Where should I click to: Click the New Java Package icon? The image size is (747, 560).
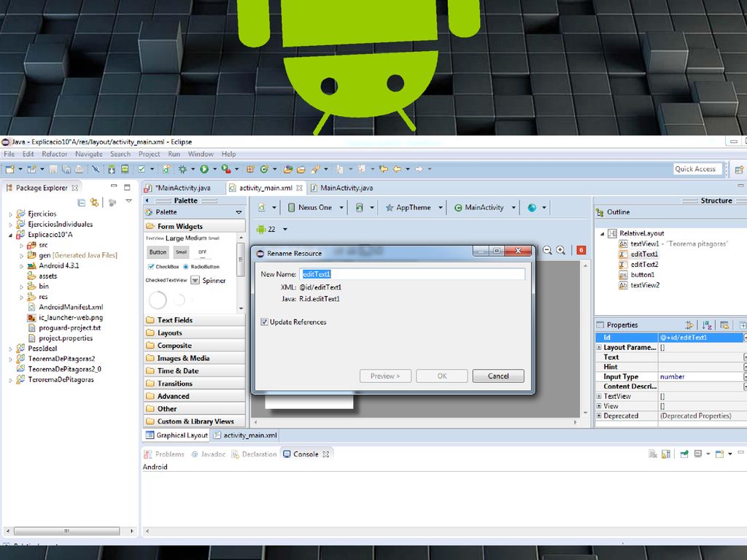click(x=249, y=169)
